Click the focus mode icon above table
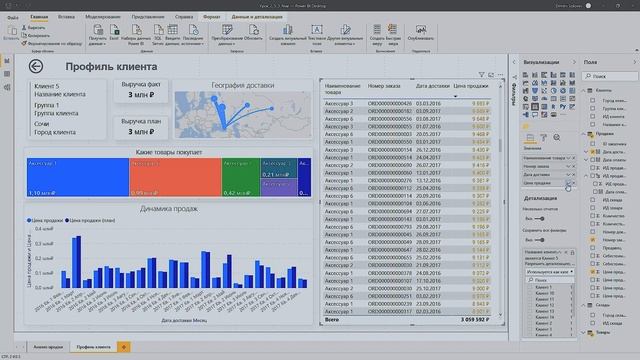This screenshot has width=640, height=360. [491, 75]
